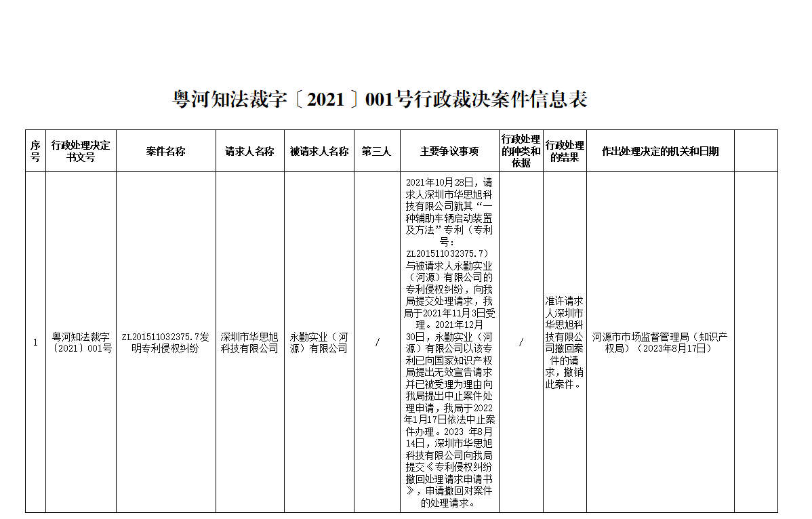This screenshot has height=519, width=812.
Task: Click the 请求人名称 column header
Action: coord(249,151)
